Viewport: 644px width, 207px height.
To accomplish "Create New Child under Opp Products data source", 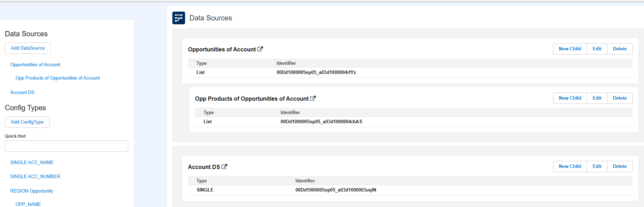I will [570, 98].
